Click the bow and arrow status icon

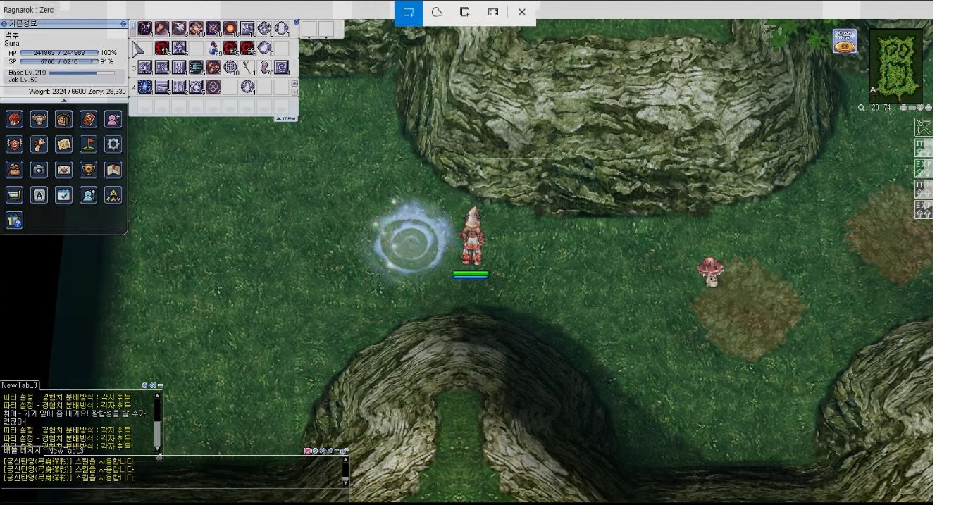click(923, 127)
